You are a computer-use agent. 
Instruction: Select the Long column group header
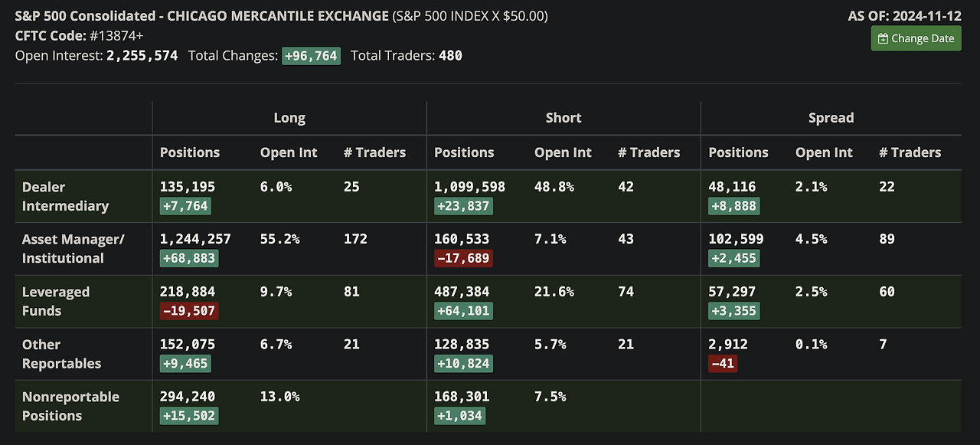289,118
